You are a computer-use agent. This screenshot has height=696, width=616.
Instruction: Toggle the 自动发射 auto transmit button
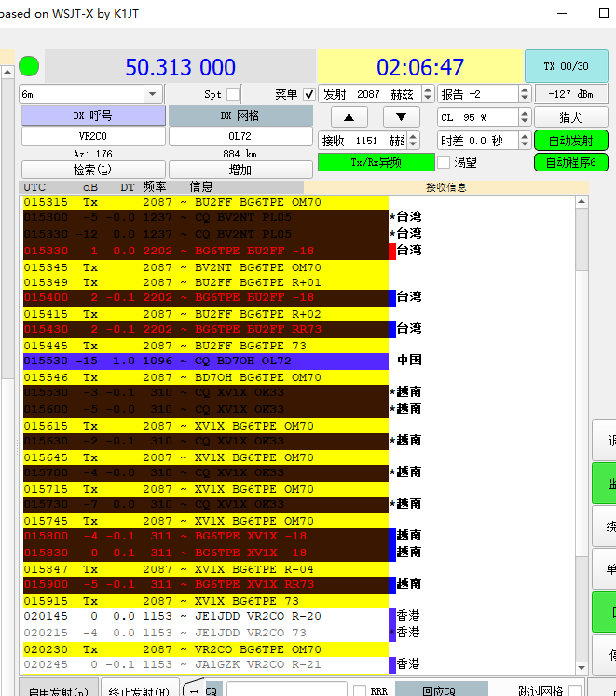click(570, 141)
